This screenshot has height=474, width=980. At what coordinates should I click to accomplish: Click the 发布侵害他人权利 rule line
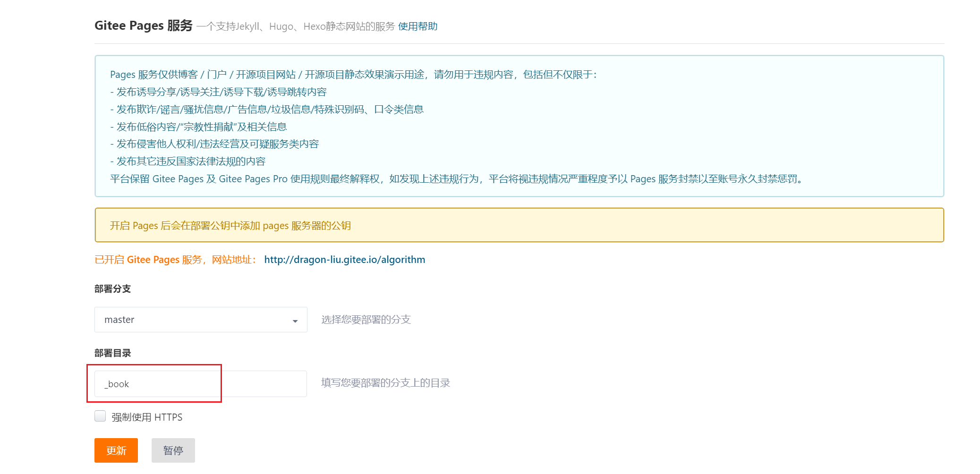[214, 144]
